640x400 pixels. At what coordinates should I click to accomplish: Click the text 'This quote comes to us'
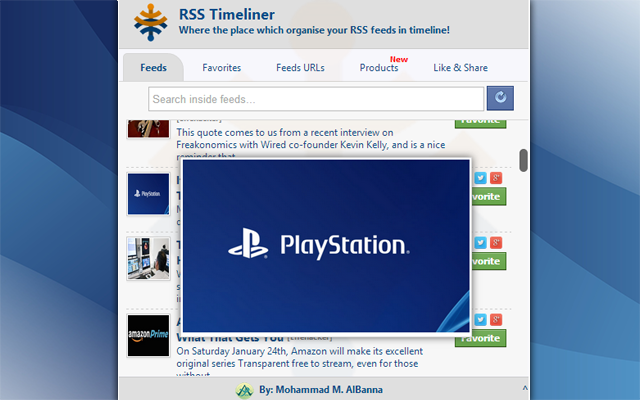(227, 133)
